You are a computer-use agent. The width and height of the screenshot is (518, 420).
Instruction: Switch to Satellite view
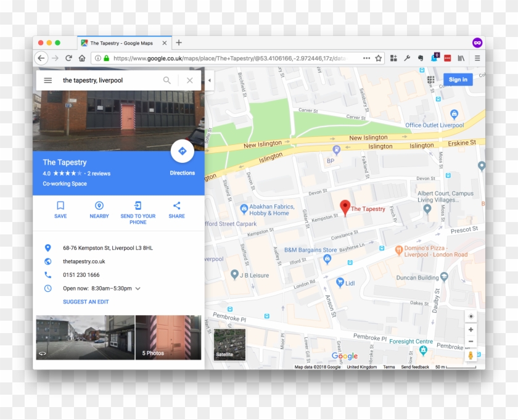tap(229, 344)
